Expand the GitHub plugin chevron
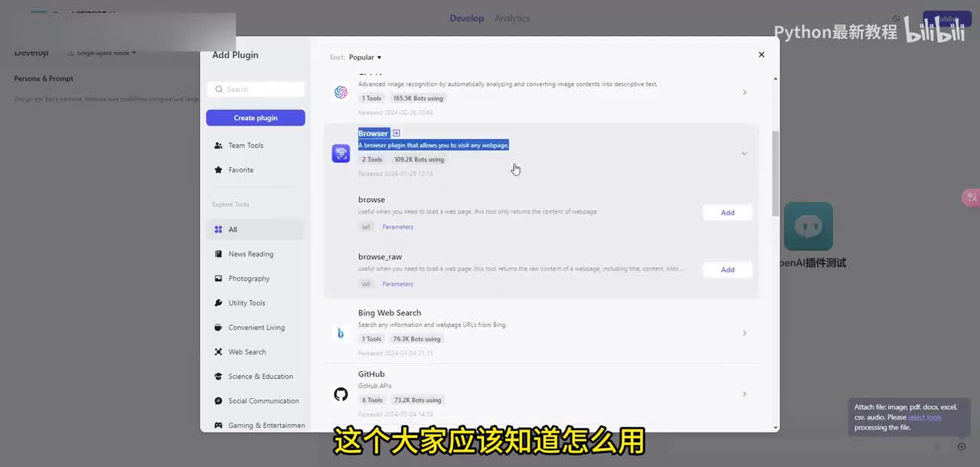The width and height of the screenshot is (980, 467). click(x=744, y=394)
